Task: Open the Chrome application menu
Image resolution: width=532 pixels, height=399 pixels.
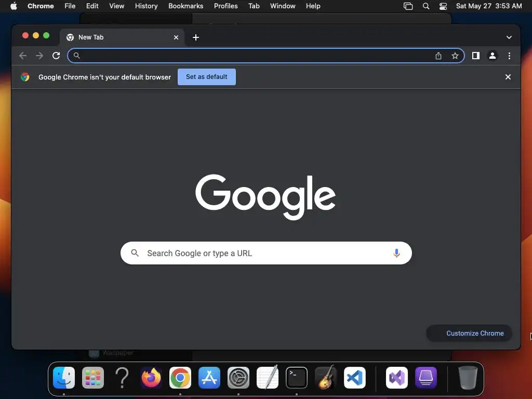Action: [x=41, y=6]
